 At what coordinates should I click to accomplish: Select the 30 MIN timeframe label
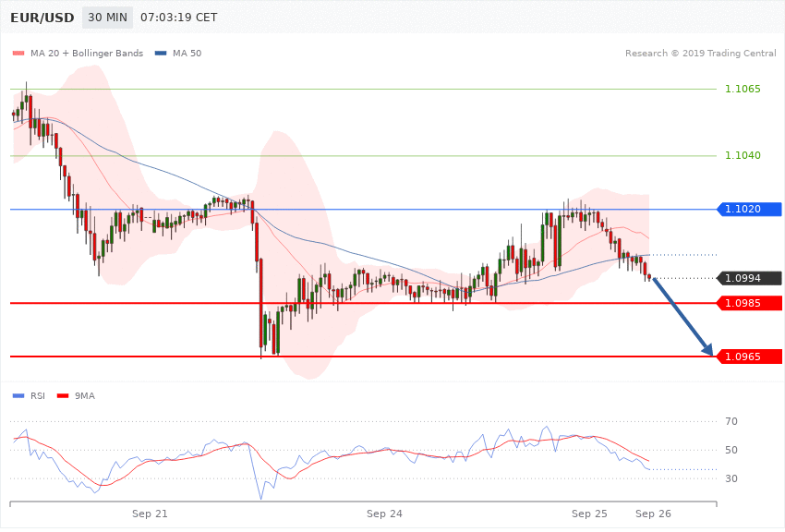pyautogui.click(x=108, y=18)
